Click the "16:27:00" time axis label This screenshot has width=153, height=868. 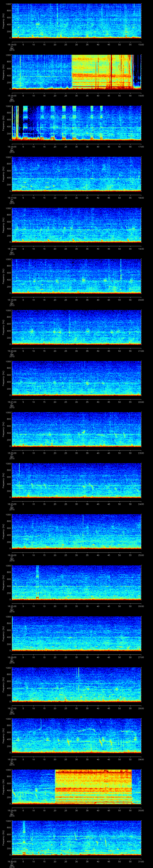click(x=12, y=708)
